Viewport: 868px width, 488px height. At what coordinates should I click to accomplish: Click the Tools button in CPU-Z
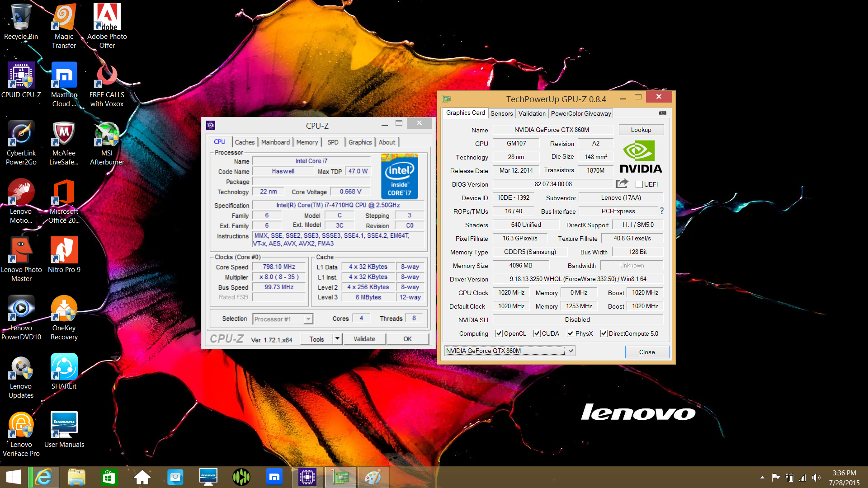click(x=316, y=339)
